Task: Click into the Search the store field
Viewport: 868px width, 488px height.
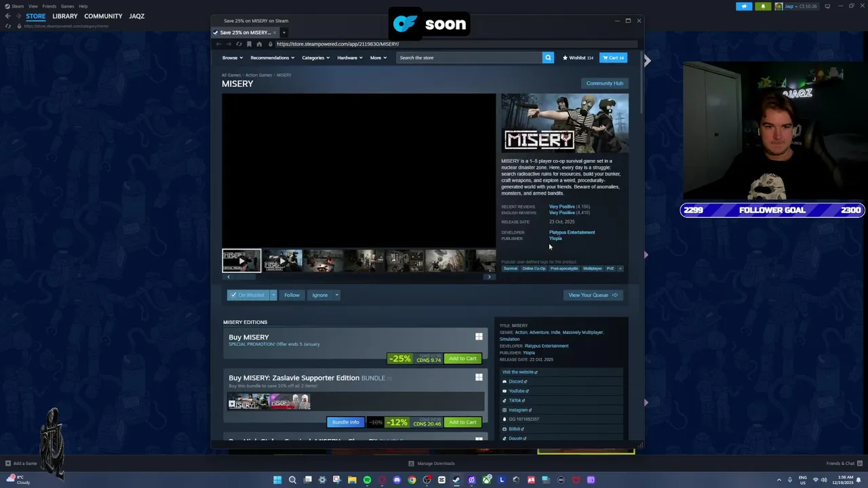Action: click(x=469, y=58)
